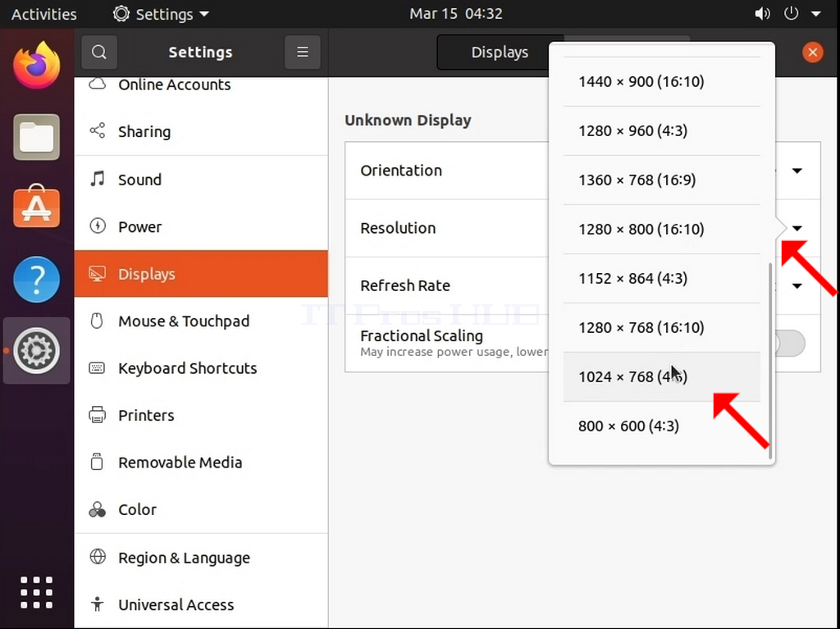
Task: Click the Color icon in sidebar
Action: (x=98, y=509)
